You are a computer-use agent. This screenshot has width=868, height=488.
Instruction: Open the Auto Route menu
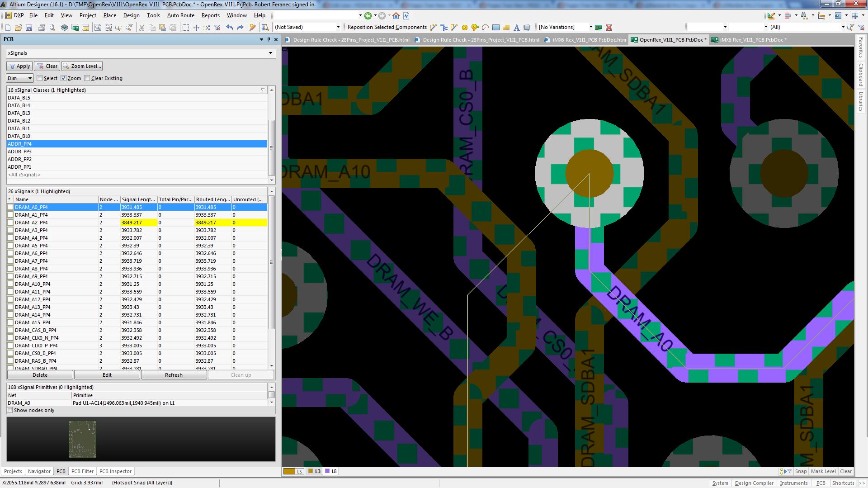180,15
